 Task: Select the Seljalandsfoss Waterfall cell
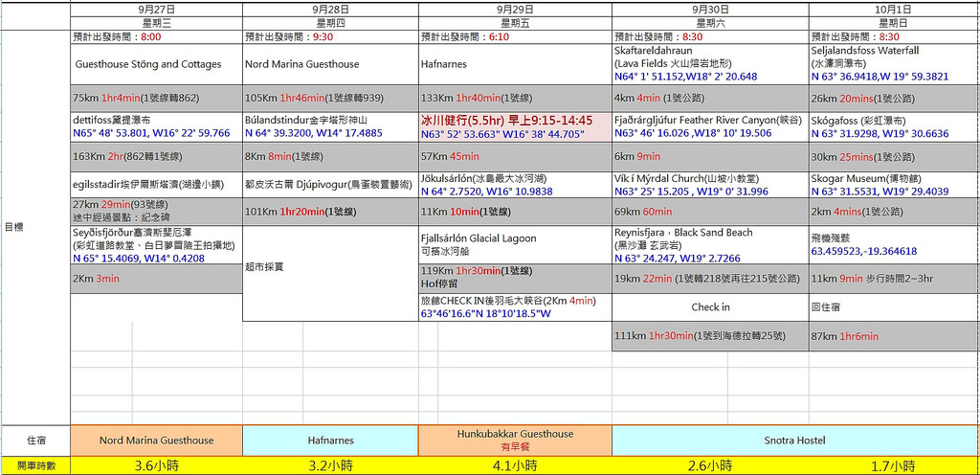coord(895,64)
